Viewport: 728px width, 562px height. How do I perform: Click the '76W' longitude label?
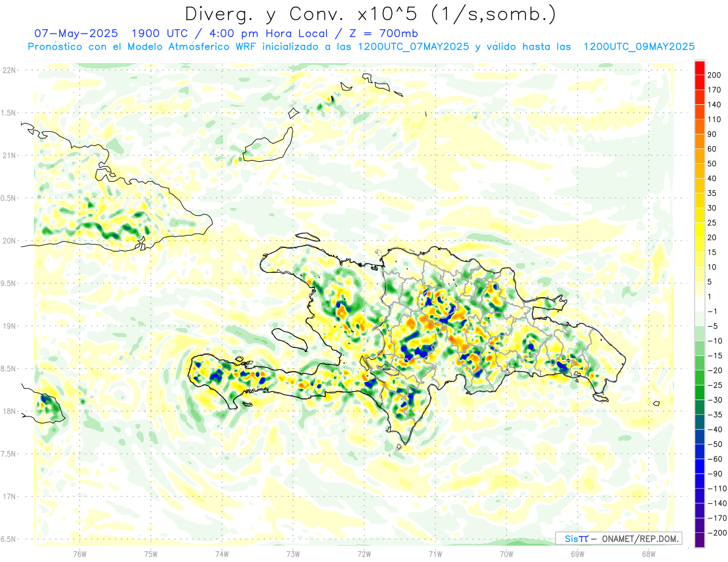point(79,554)
